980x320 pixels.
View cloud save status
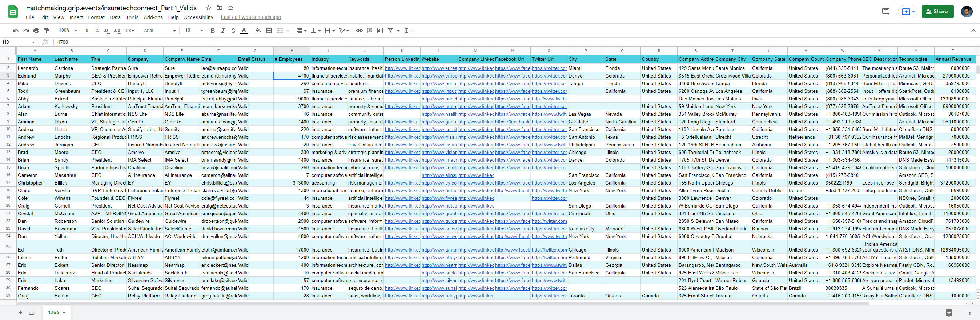pyautogui.click(x=230, y=8)
